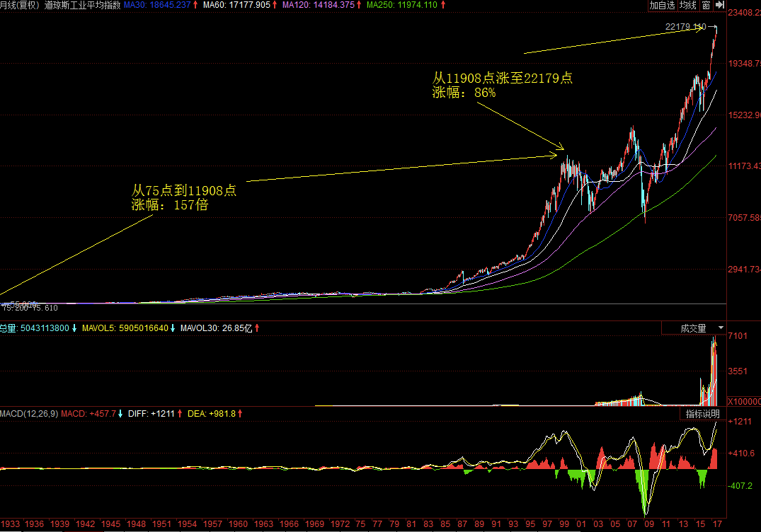Click the jump-to-latest arrow icon
Viewport: 761px width, 532px height.
[720, 6]
